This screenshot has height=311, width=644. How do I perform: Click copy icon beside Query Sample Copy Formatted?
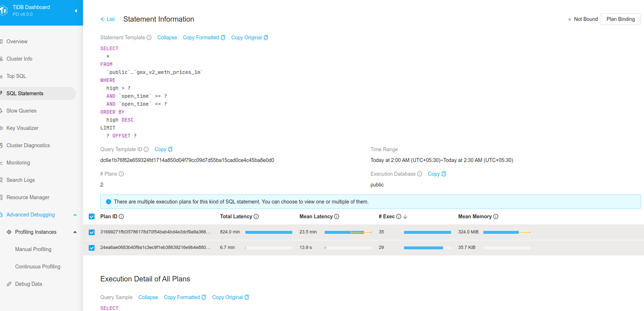pyautogui.click(x=204, y=297)
